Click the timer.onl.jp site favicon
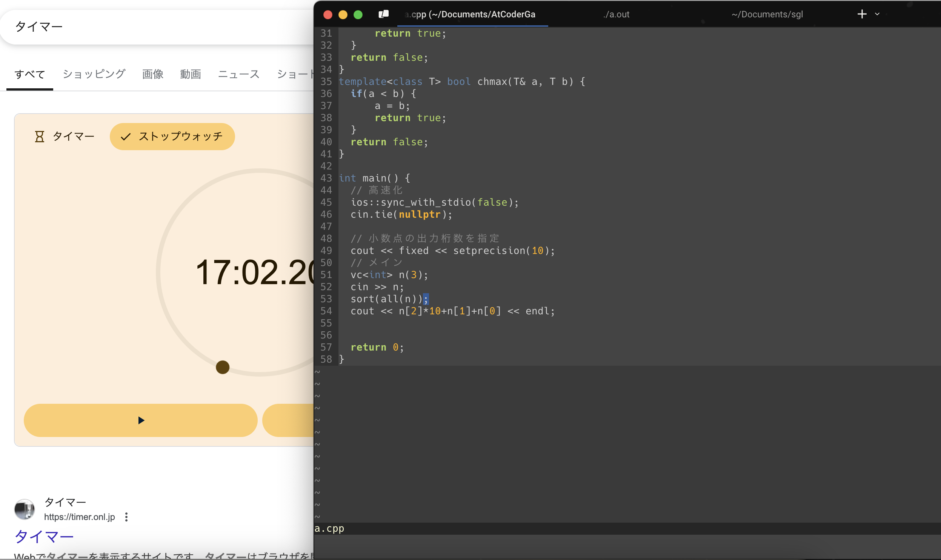This screenshot has height=560, width=941. click(25, 509)
